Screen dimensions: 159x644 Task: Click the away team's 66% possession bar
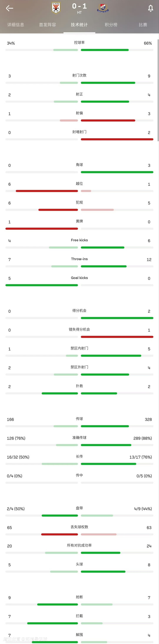pyautogui.click(x=105, y=50)
